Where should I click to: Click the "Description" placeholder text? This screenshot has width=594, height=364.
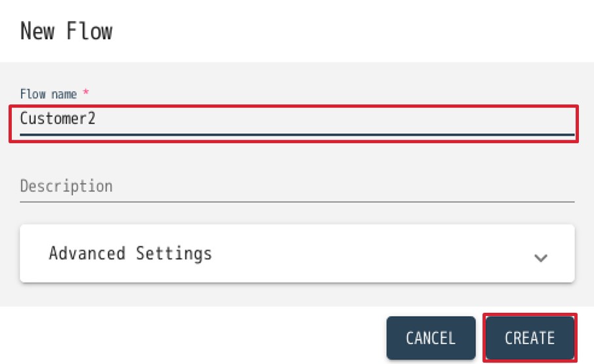coord(66,186)
